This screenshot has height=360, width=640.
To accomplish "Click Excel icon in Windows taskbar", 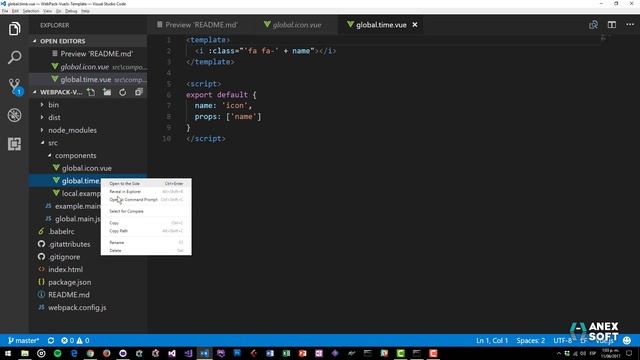I will tap(286, 353).
